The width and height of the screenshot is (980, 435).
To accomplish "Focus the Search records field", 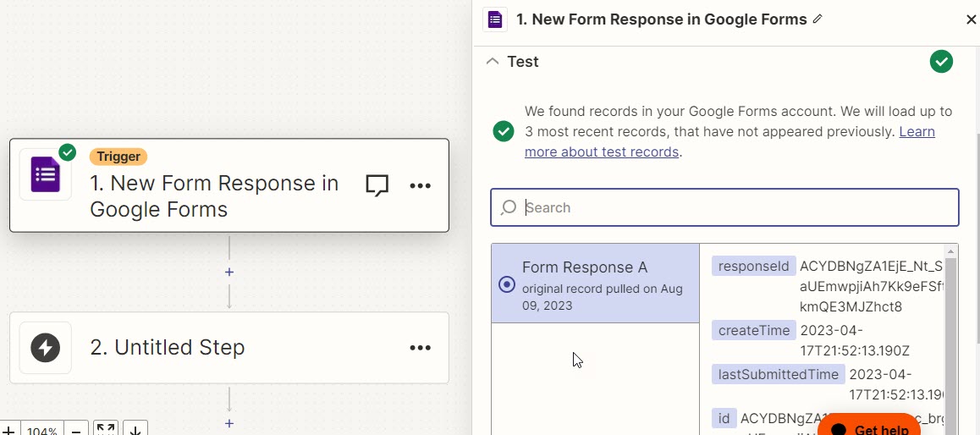I will coord(724,207).
